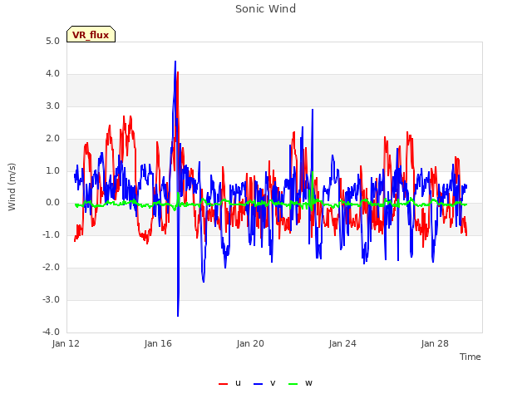Viewport: 532px width, 399px height.
Task: Click the 2.0 y-axis tick label
Action: (52, 139)
